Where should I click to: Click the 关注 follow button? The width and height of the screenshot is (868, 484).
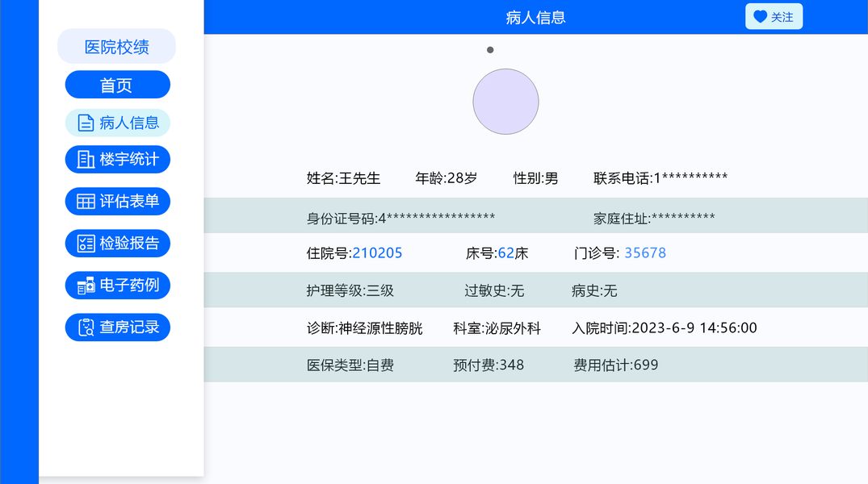click(x=774, y=17)
